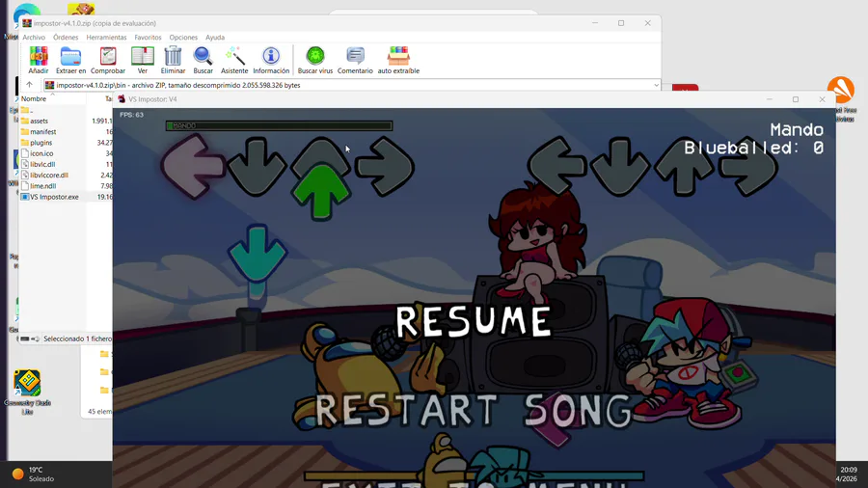Click the Boyfriend character holding microphone

tap(690, 363)
